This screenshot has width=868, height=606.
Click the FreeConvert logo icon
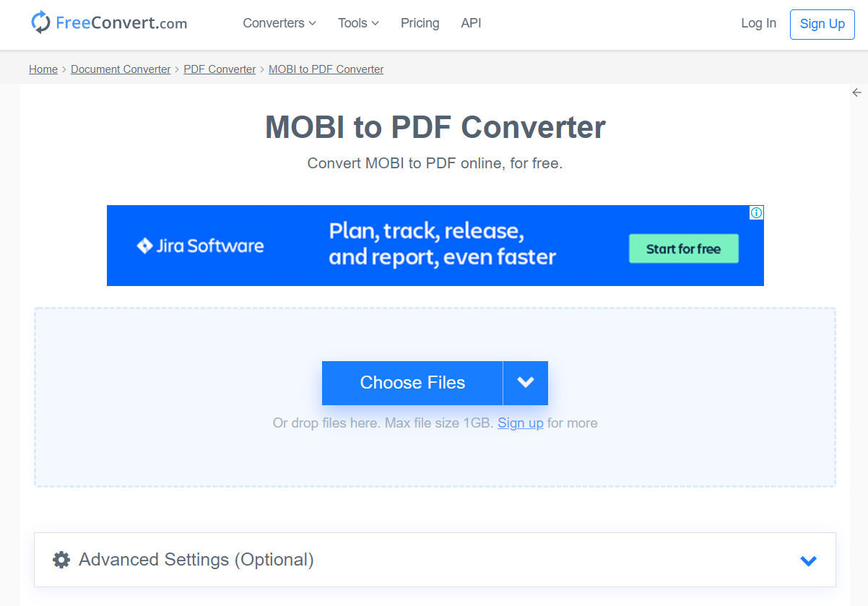(x=41, y=22)
